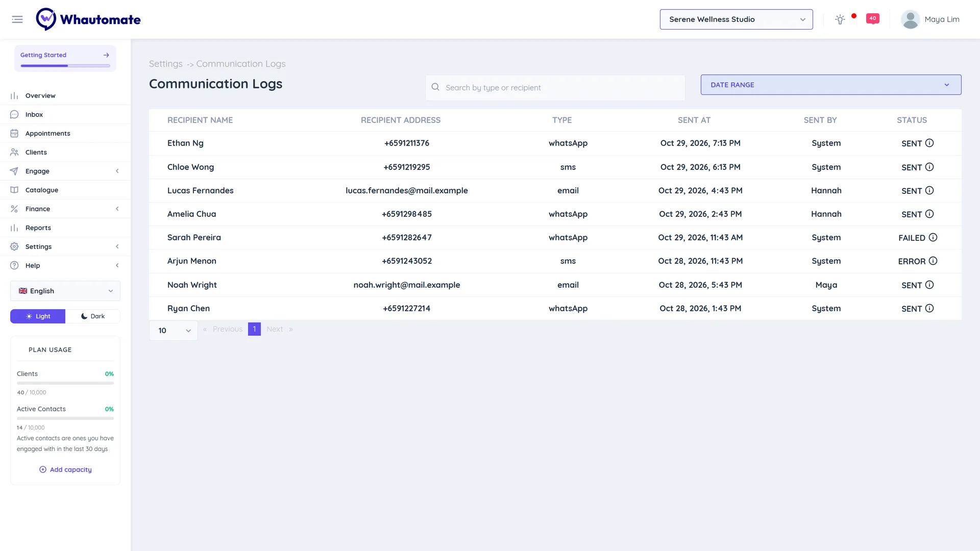Open the lightbulb tips icon
The image size is (980, 551).
(x=840, y=19)
